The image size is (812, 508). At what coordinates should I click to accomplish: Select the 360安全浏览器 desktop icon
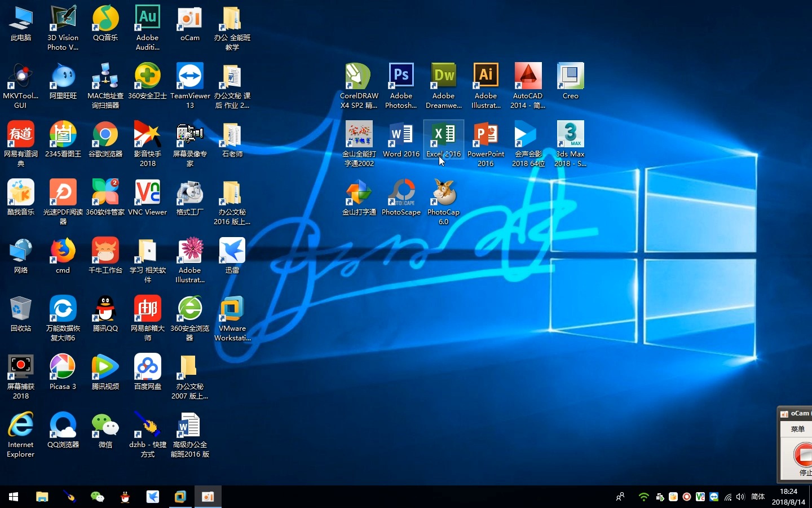(190, 318)
